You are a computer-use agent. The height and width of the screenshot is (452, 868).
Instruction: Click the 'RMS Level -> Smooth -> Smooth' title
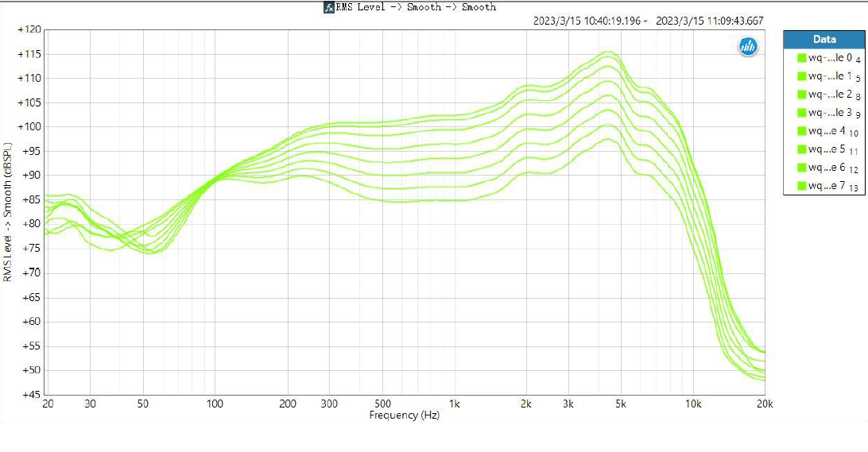click(416, 7)
